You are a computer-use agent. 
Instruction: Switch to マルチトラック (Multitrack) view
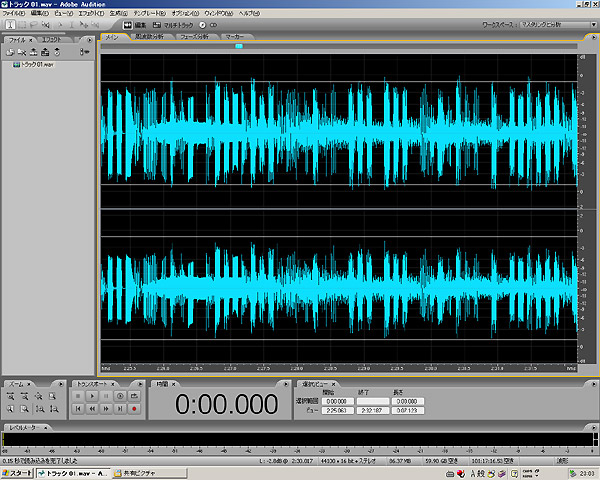click(x=173, y=25)
